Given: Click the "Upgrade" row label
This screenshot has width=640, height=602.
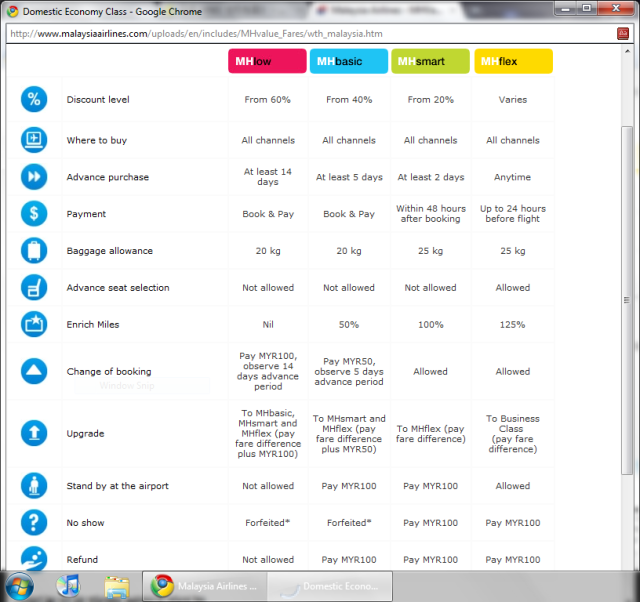Looking at the screenshot, I should tap(85, 433).
